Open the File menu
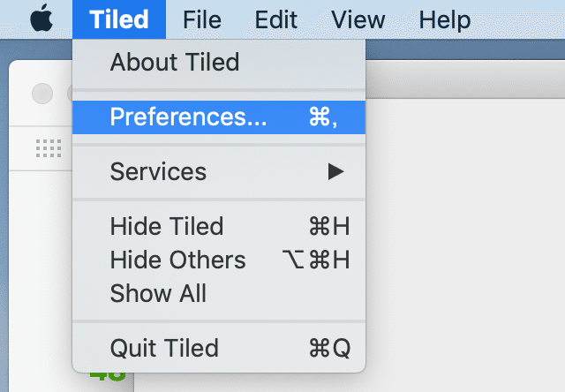 click(202, 19)
